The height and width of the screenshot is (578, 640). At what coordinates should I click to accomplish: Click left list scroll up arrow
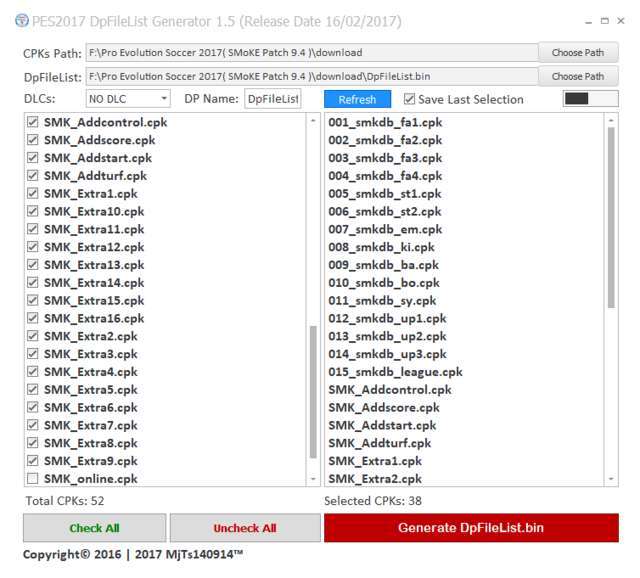click(313, 121)
